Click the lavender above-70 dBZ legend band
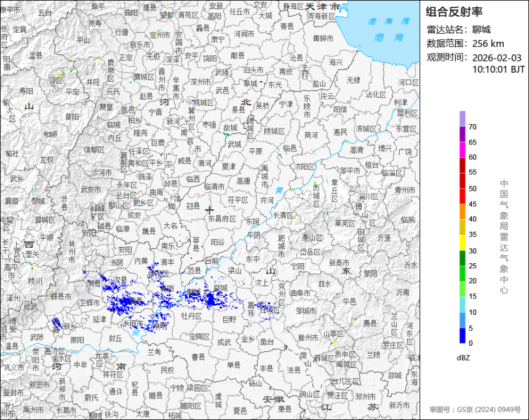The image size is (529, 420). (462, 119)
